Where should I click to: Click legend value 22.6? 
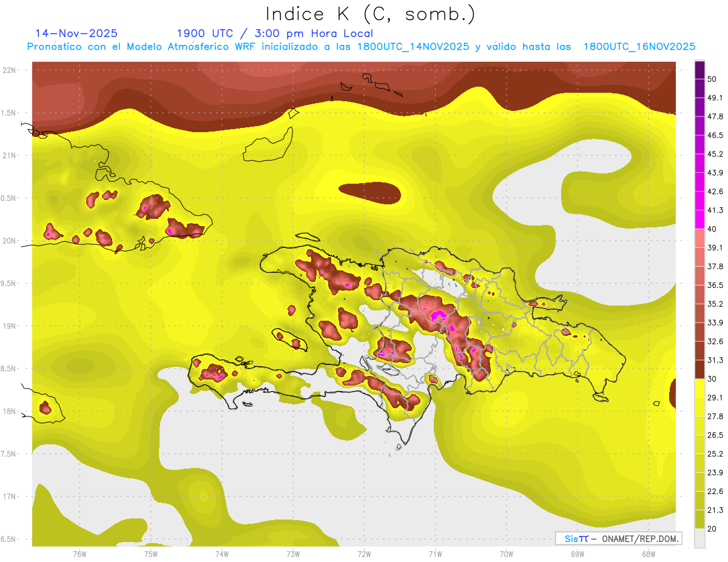coord(715,492)
